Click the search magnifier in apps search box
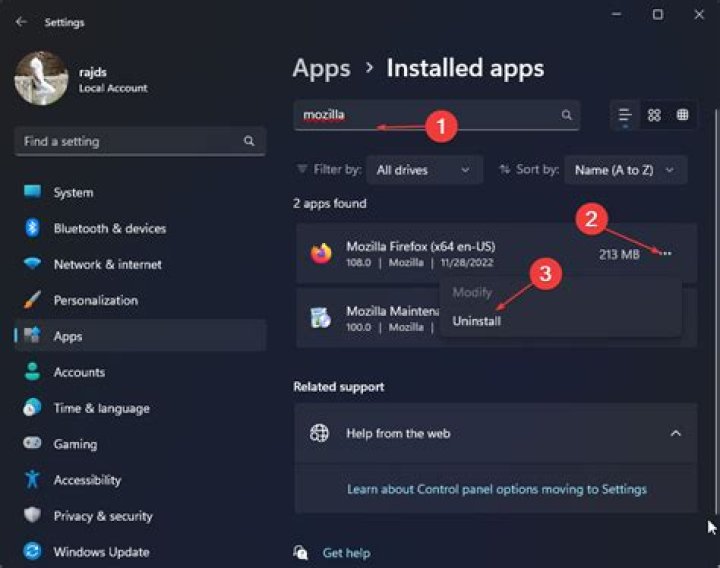Viewport: 720px width, 568px height. tap(567, 115)
